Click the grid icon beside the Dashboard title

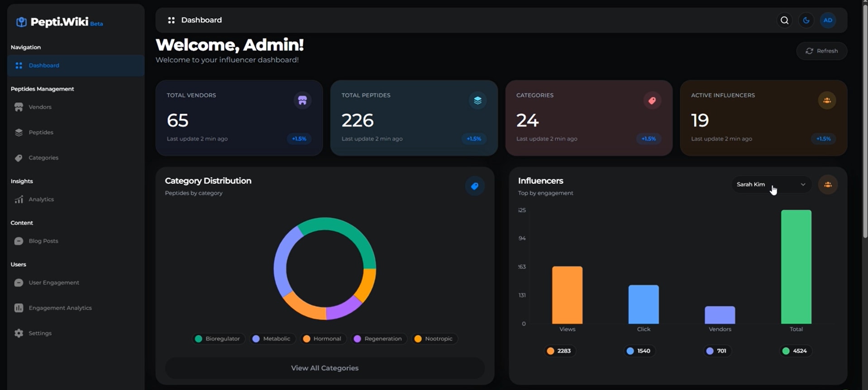171,20
